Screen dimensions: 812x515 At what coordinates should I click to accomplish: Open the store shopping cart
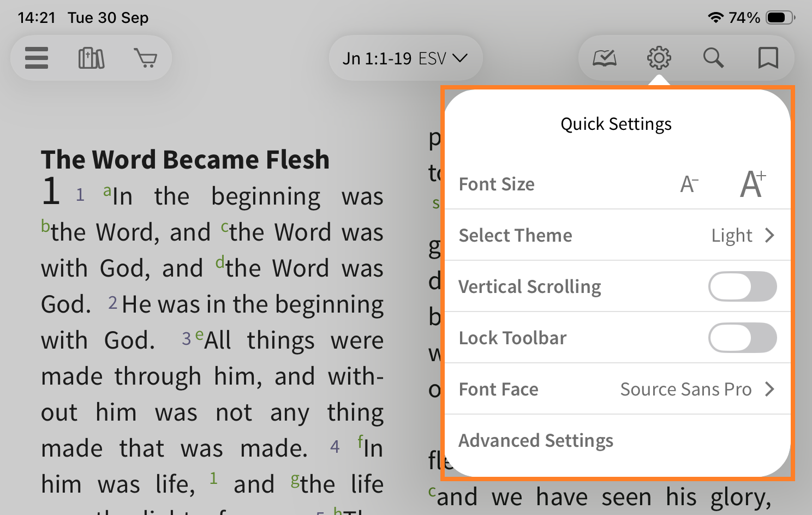pos(146,58)
